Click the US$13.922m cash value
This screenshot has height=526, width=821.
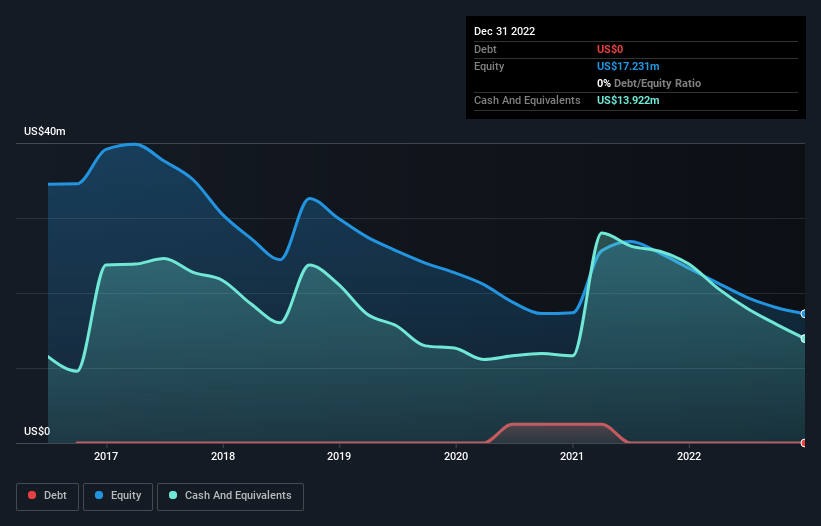[628, 100]
